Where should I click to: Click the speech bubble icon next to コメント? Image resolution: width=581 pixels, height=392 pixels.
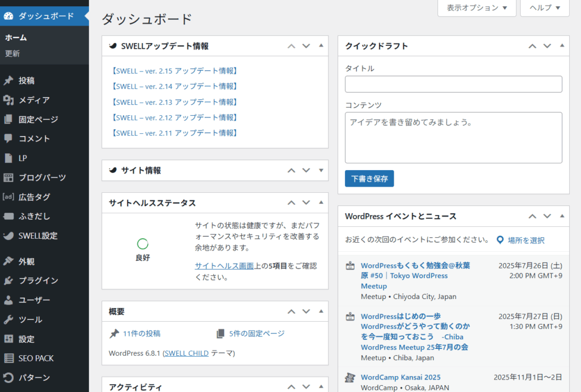9,138
